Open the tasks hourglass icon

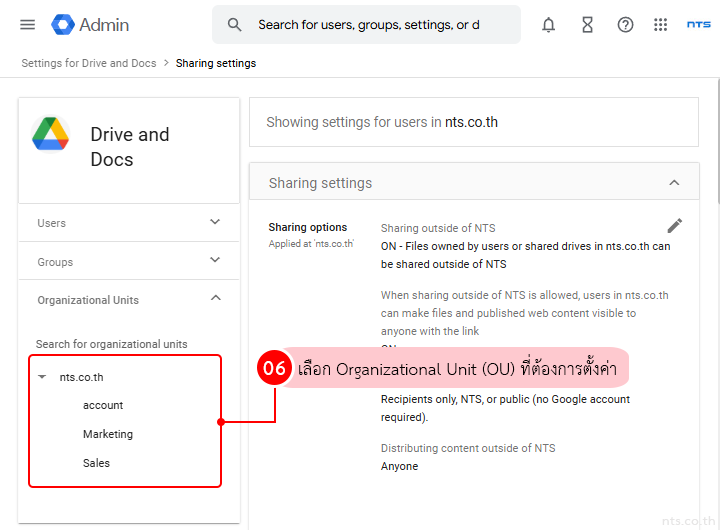point(587,25)
